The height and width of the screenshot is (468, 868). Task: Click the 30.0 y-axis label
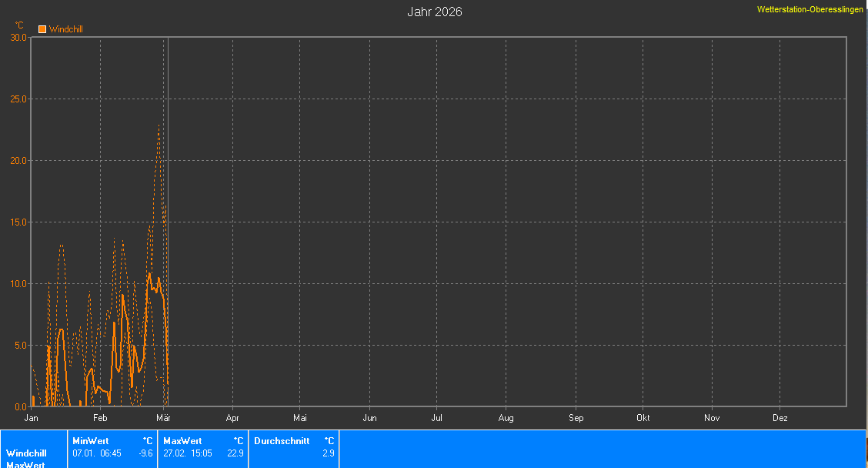(18, 37)
